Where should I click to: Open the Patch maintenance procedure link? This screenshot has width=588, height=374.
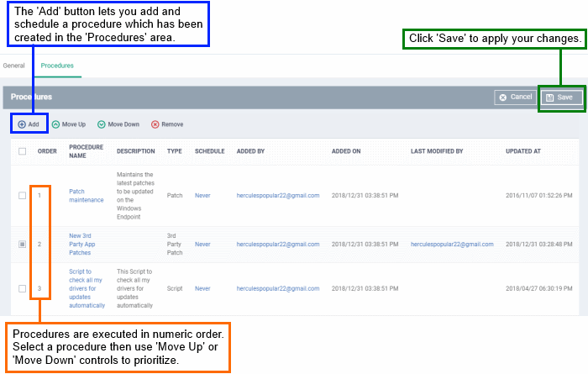(x=87, y=196)
